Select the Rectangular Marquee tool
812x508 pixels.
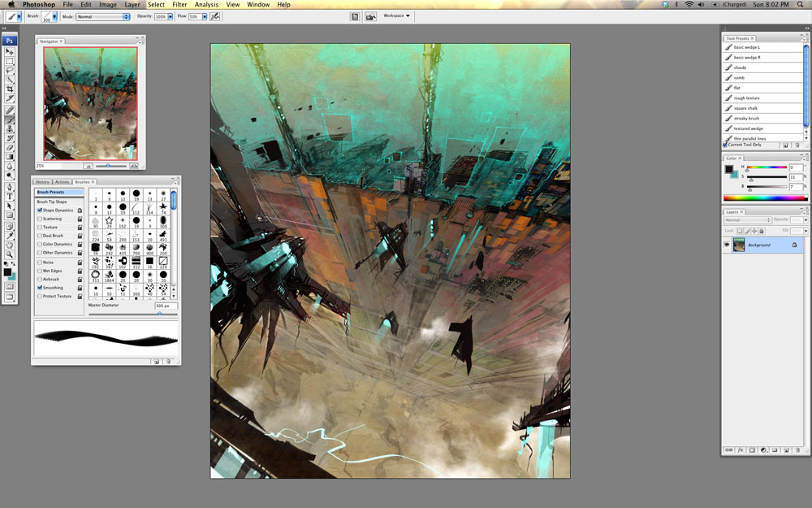tap(9, 61)
